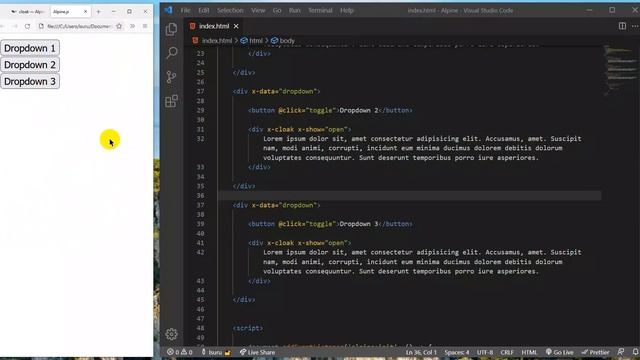Open the Selection menu
The image size is (640, 360).
[x=230, y=11]
